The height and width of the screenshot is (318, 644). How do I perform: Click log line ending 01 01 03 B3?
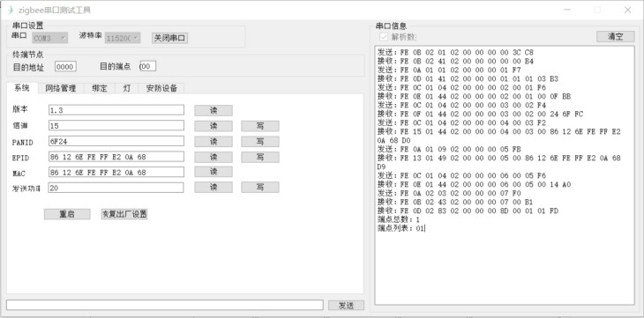click(468, 78)
